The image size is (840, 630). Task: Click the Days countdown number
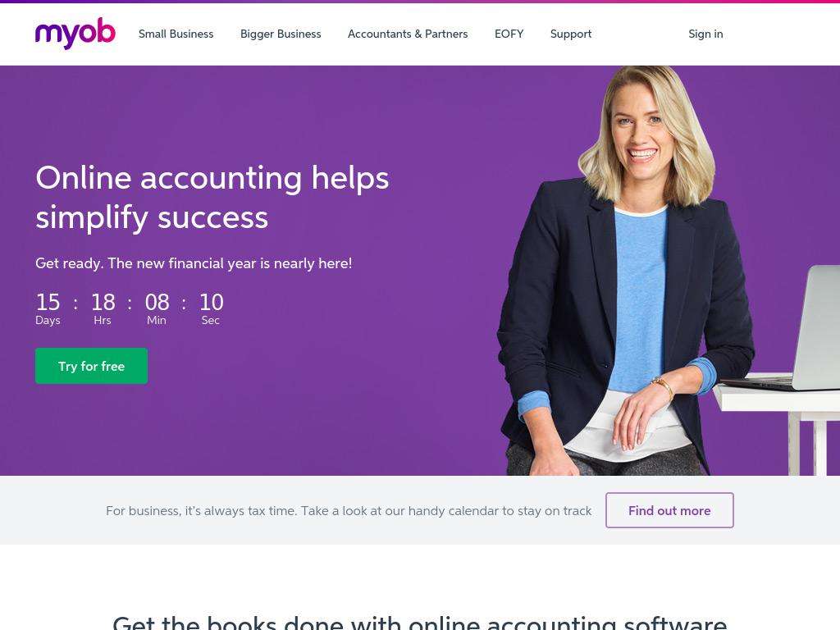(x=48, y=302)
